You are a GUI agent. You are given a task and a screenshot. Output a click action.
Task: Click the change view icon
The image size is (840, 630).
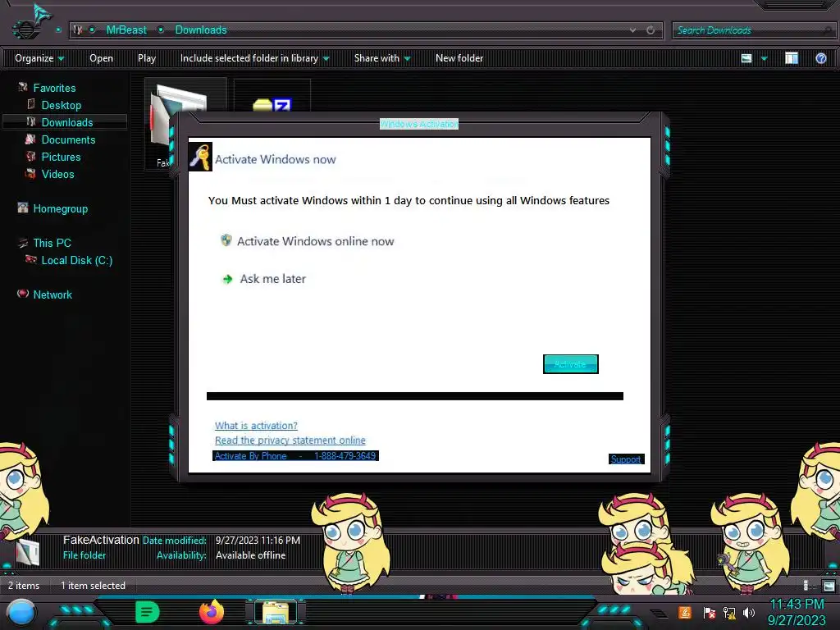746,58
